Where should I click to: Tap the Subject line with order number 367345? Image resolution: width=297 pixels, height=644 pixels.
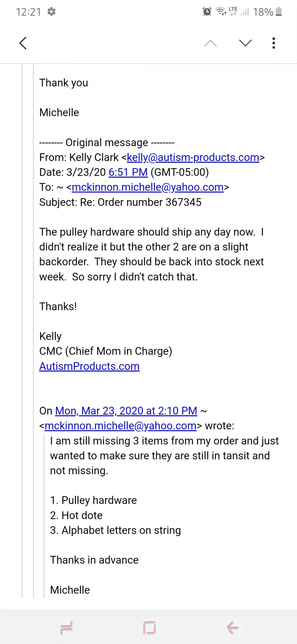[x=120, y=202]
